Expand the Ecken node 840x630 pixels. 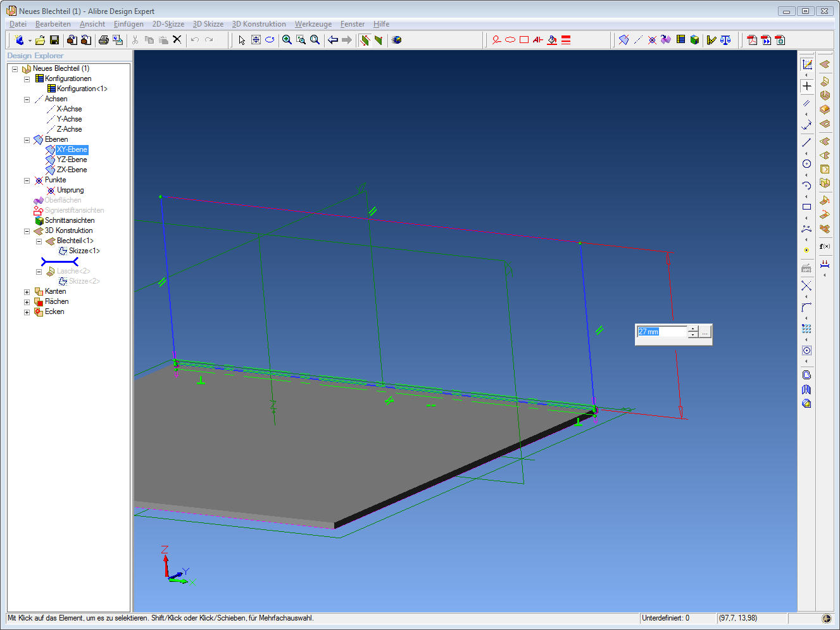(27, 312)
